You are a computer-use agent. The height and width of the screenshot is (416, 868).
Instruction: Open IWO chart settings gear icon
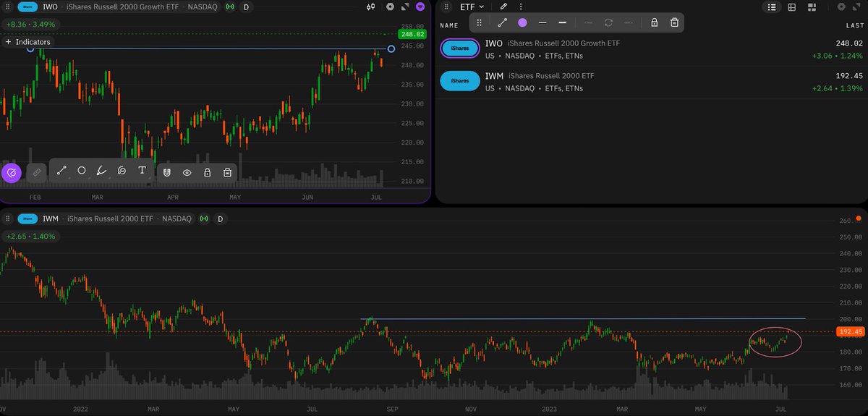click(390, 7)
